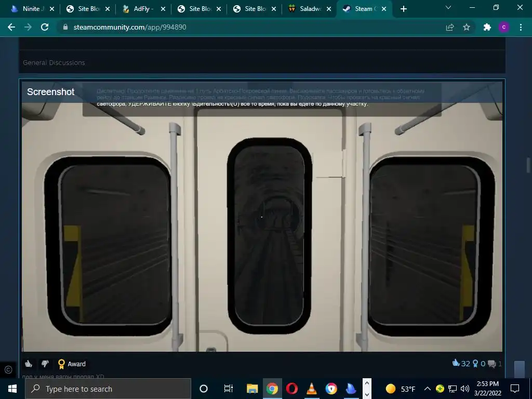This screenshot has height=399, width=532.
Task: Close the Ninite tab
Action: (52, 9)
